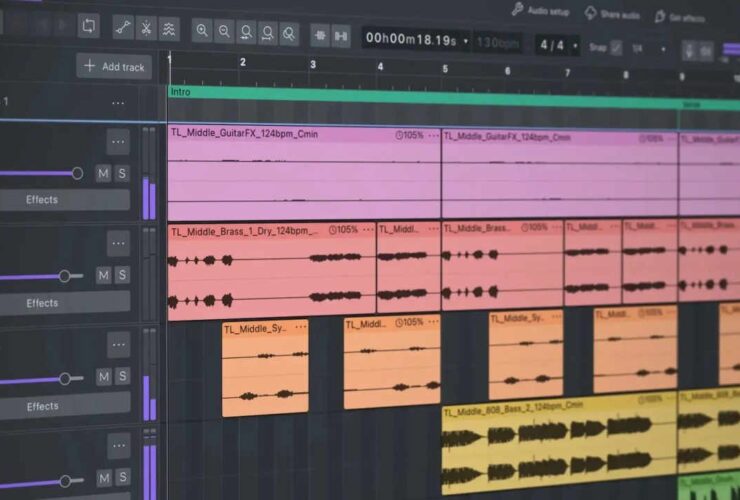Click bar 2 on the timeline ruler

tap(243, 62)
